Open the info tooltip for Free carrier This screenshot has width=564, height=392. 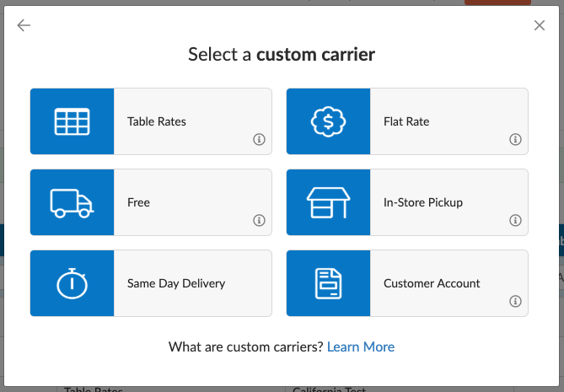click(259, 221)
